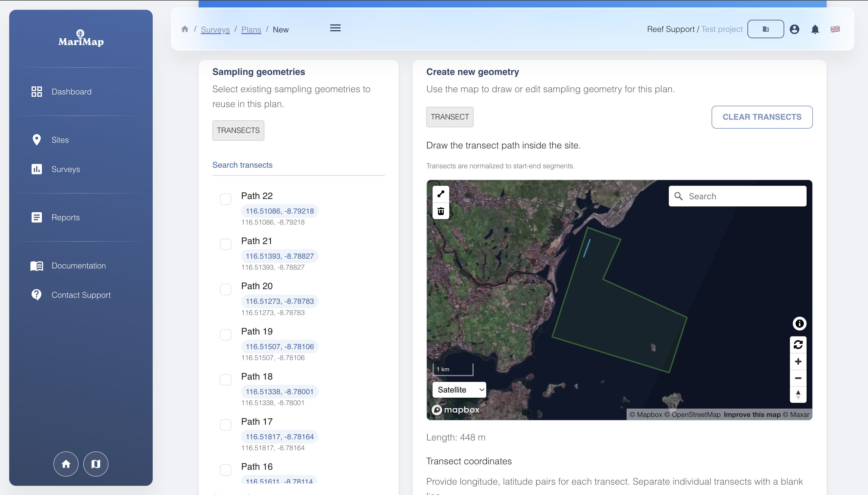The image size is (868, 495).
Task: Click the Clear Transects button
Action: [x=762, y=117]
